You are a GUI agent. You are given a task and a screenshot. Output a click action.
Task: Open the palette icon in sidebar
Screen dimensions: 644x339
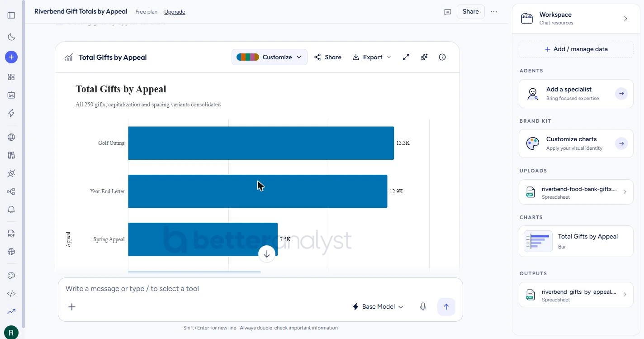(11, 276)
